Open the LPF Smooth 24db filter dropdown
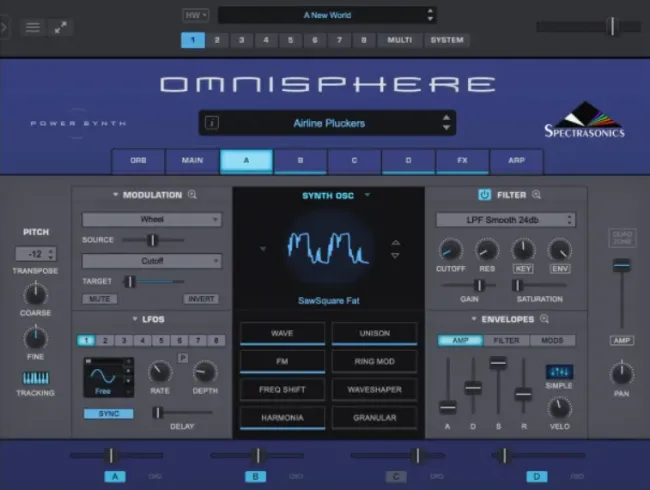The width and height of the screenshot is (650, 490). pos(506,220)
